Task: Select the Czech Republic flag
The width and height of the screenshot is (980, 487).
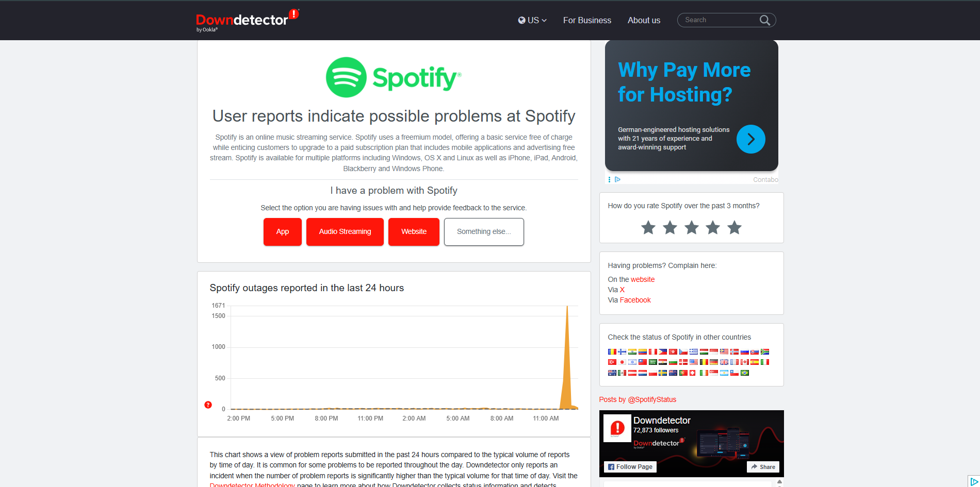Action: pos(683,352)
